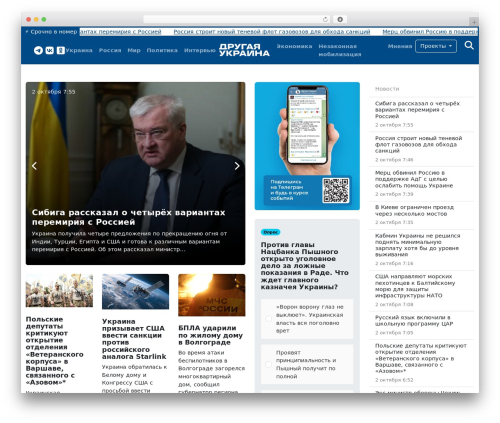Open the VK social icon in header
The height and width of the screenshot is (423, 500).
50,50
